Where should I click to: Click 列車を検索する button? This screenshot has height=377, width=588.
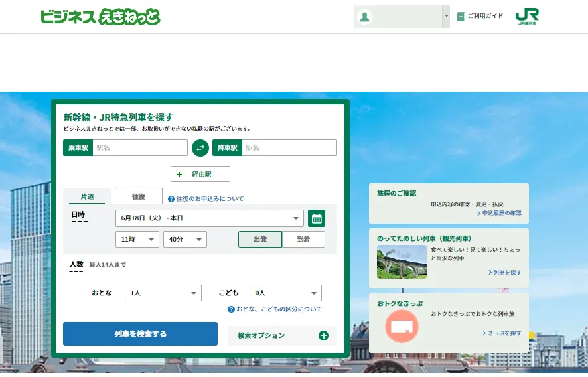point(140,334)
